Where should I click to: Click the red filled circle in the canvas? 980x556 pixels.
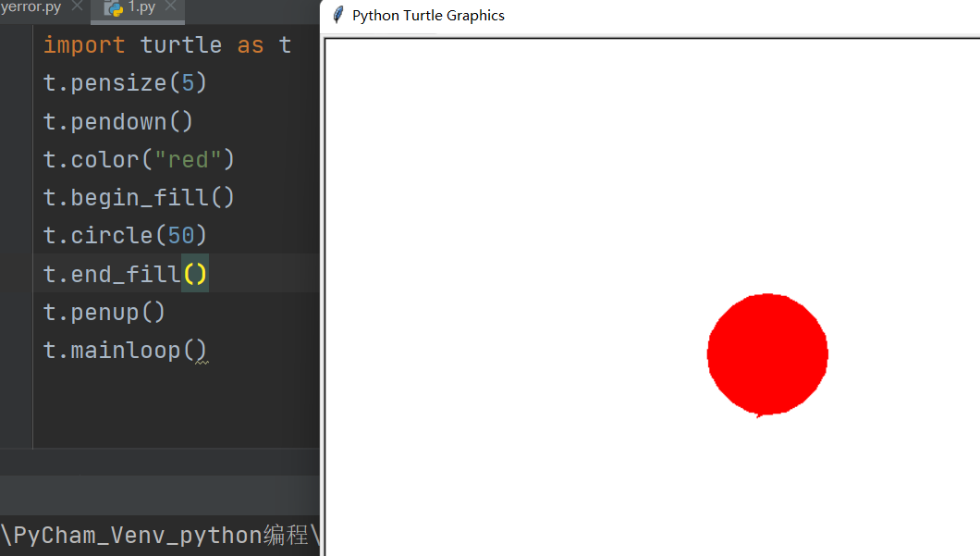(767, 354)
